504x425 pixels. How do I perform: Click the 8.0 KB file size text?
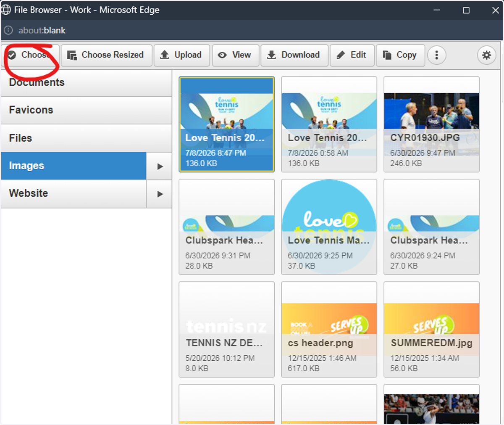click(x=197, y=368)
